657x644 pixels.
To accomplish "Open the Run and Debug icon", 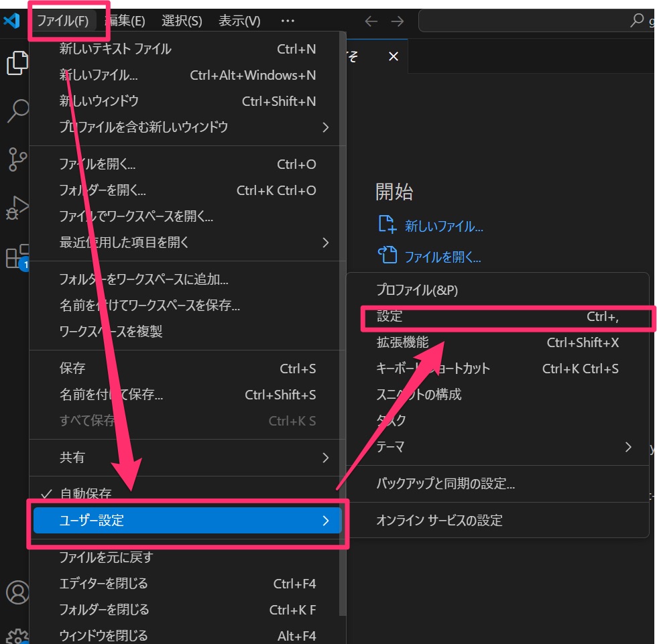I will pos(16,208).
